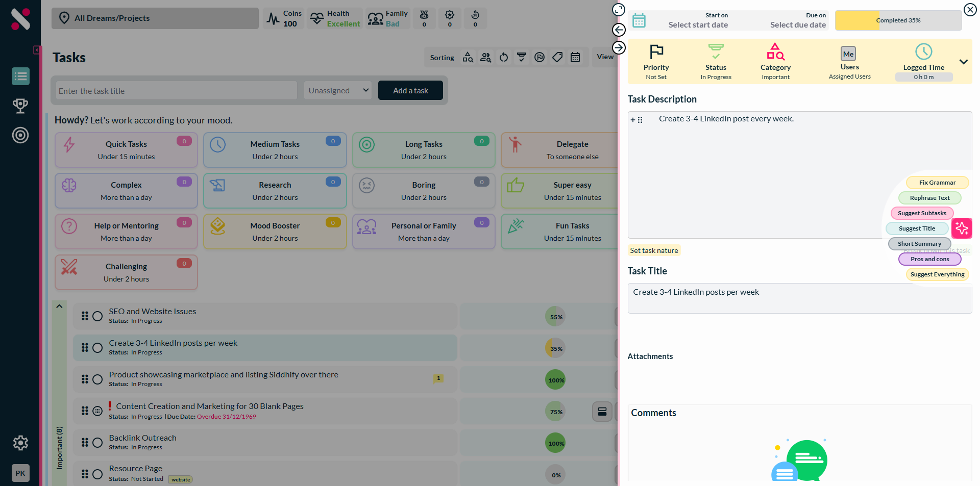Sort tasks by status filter icon
The image size is (980, 486).
pyautogui.click(x=522, y=57)
